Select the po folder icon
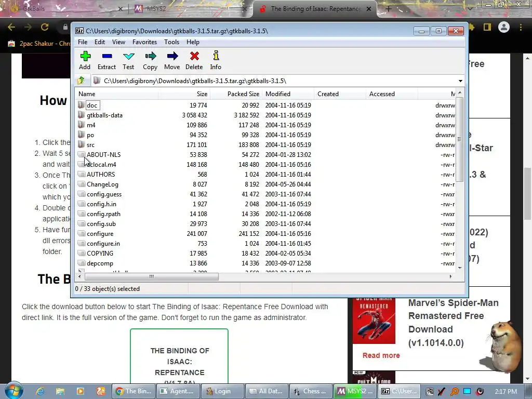 (81, 135)
